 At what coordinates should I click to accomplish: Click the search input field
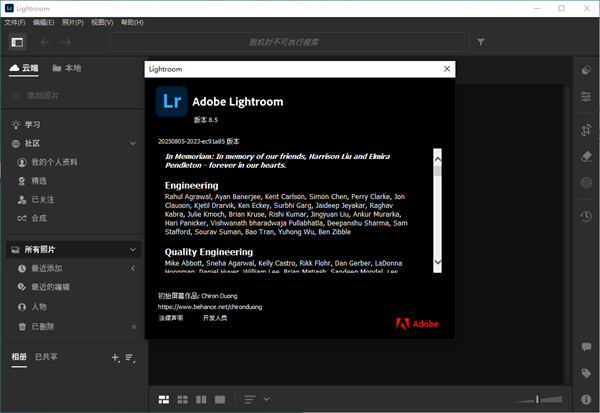[290, 42]
